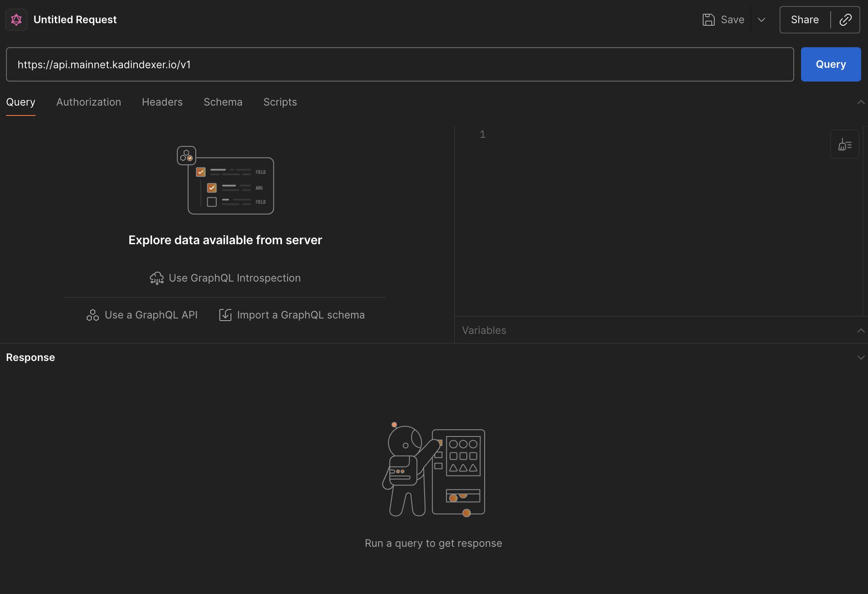Open the Save options dropdown arrow

762,20
